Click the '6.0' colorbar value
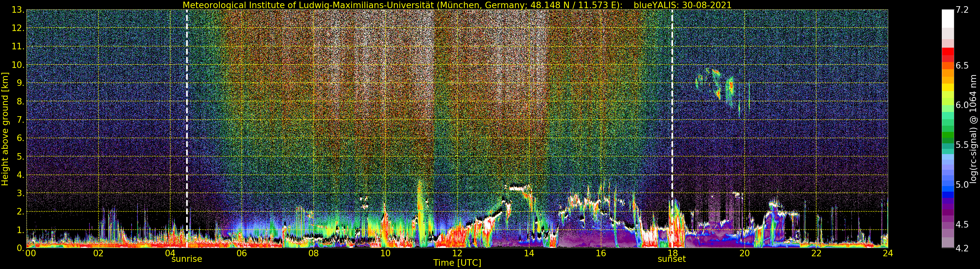The height and width of the screenshot is (269, 980). click(962, 105)
